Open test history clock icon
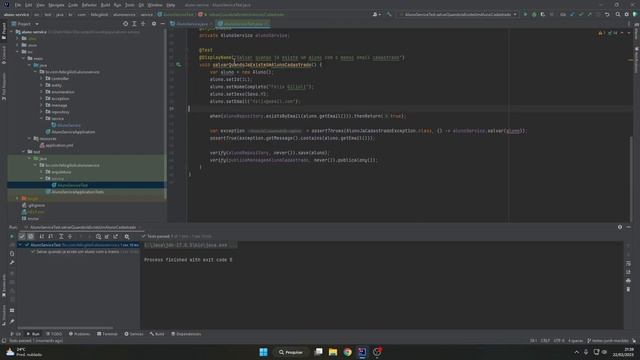This screenshot has width=640, height=360. pos(98,236)
